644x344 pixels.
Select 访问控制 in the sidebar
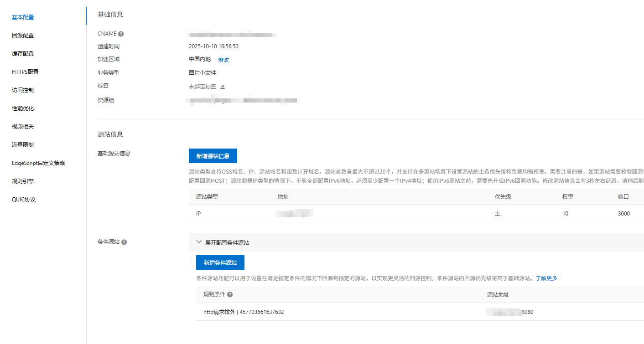pyautogui.click(x=23, y=90)
